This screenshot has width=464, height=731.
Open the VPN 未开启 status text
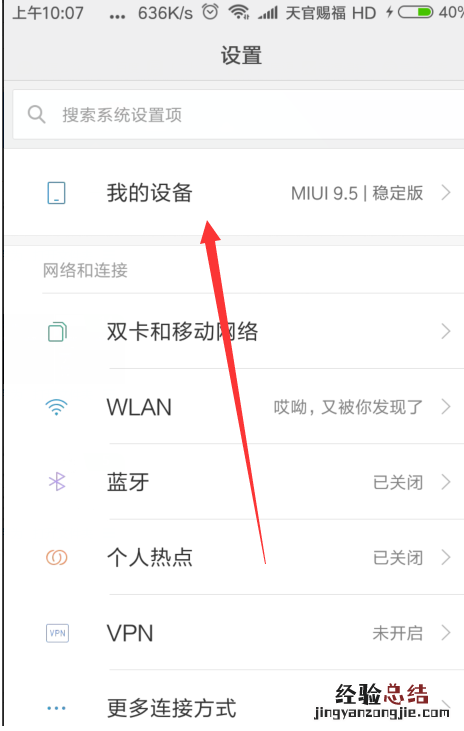[398, 633]
